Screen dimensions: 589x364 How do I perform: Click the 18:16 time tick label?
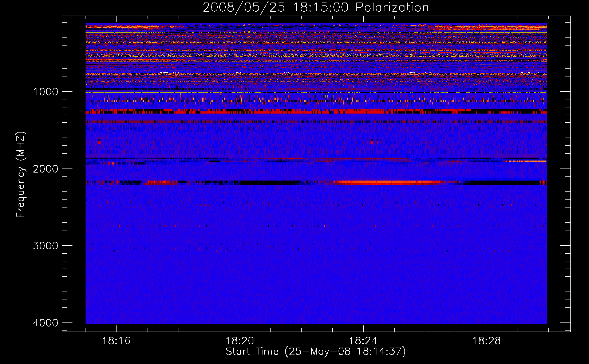click(116, 341)
